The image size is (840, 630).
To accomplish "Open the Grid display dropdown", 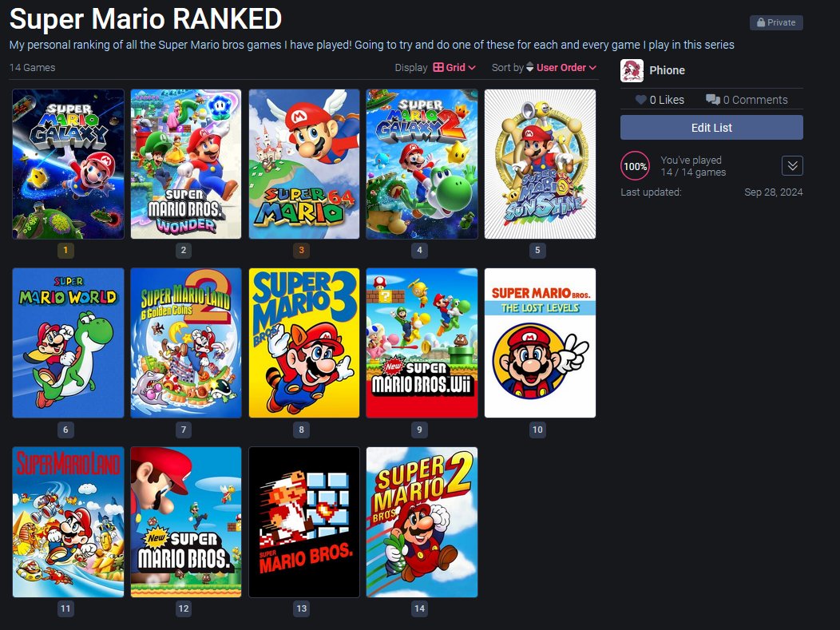I will 454,68.
